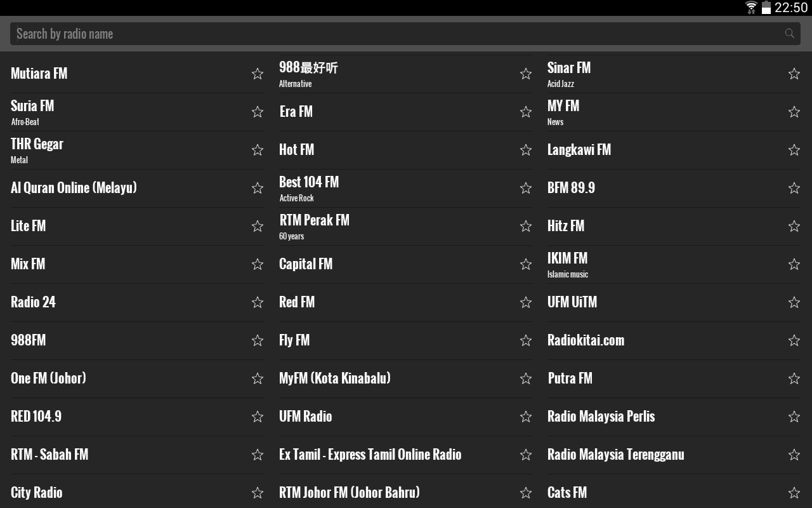Click star beside RTM Johor FM (Johor Bahru)
The image size is (812, 508).
pyautogui.click(x=526, y=493)
